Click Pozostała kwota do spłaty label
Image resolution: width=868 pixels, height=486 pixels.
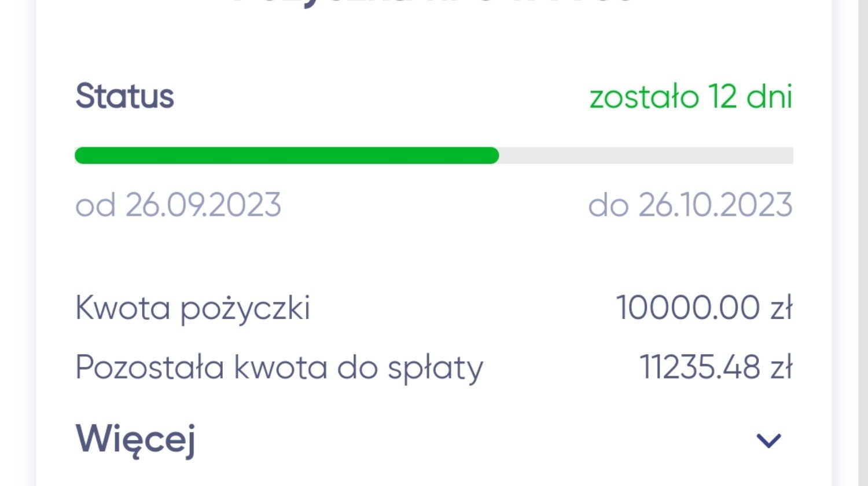[x=279, y=368]
